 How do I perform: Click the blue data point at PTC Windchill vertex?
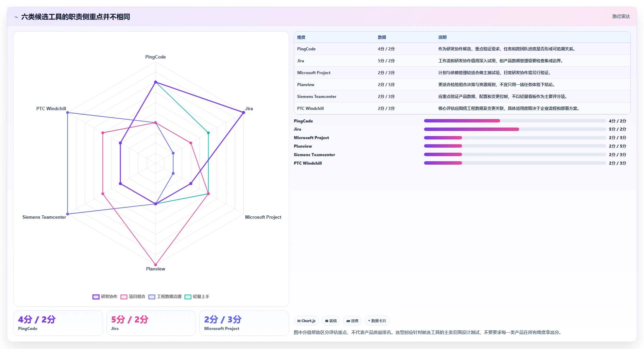pos(68,113)
